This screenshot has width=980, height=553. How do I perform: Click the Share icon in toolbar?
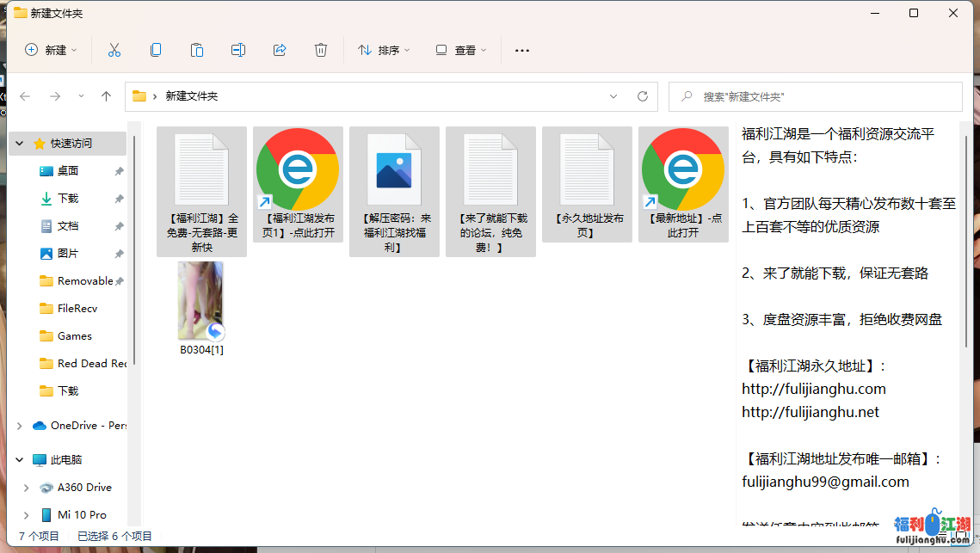[x=280, y=50]
